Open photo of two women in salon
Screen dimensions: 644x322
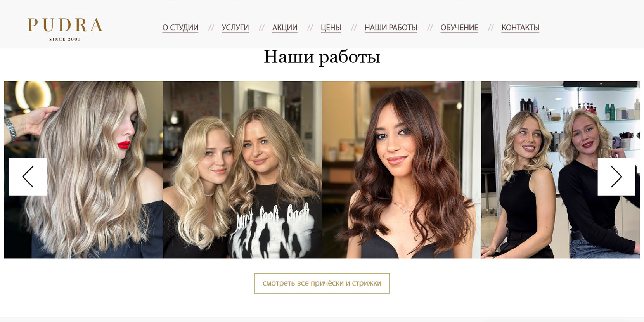point(561,170)
